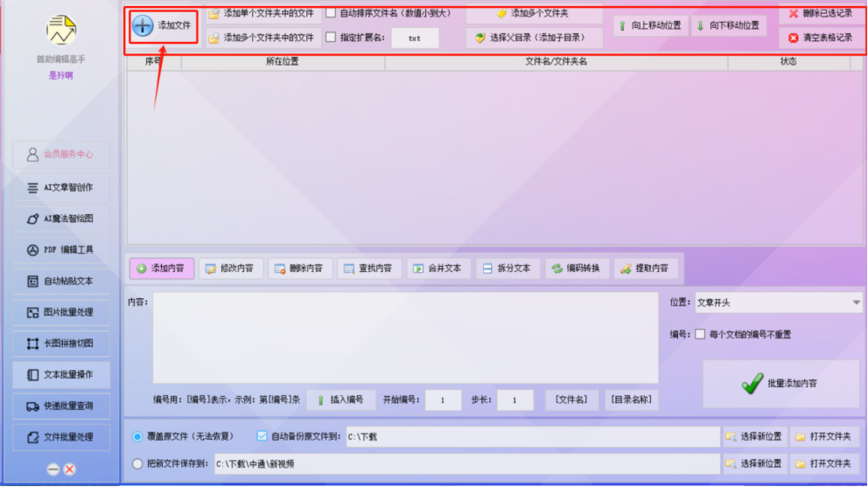The image size is (868, 487).
Task: Switch to 编码转换 tab
Action: point(577,268)
